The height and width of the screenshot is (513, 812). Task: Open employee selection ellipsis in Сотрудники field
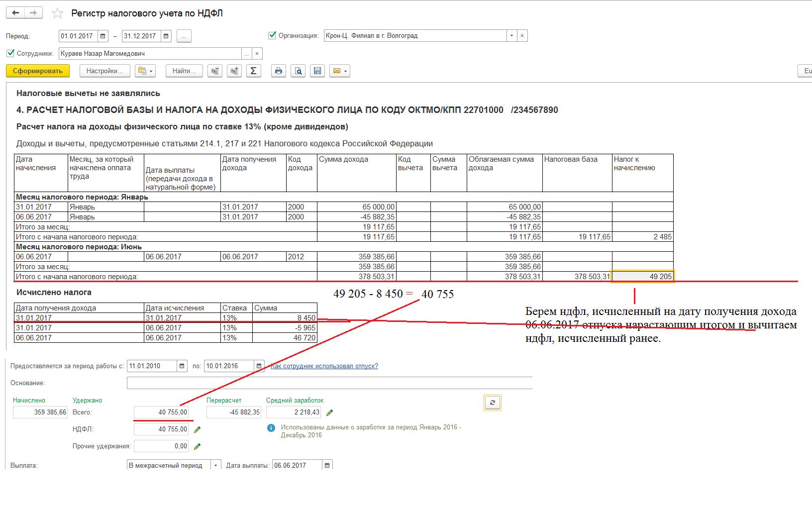[x=247, y=54]
